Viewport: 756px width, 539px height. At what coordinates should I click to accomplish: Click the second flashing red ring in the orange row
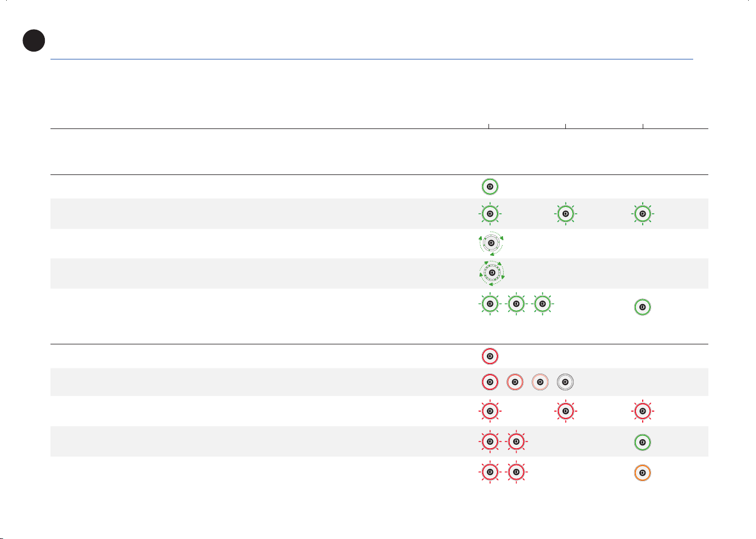point(516,472)
